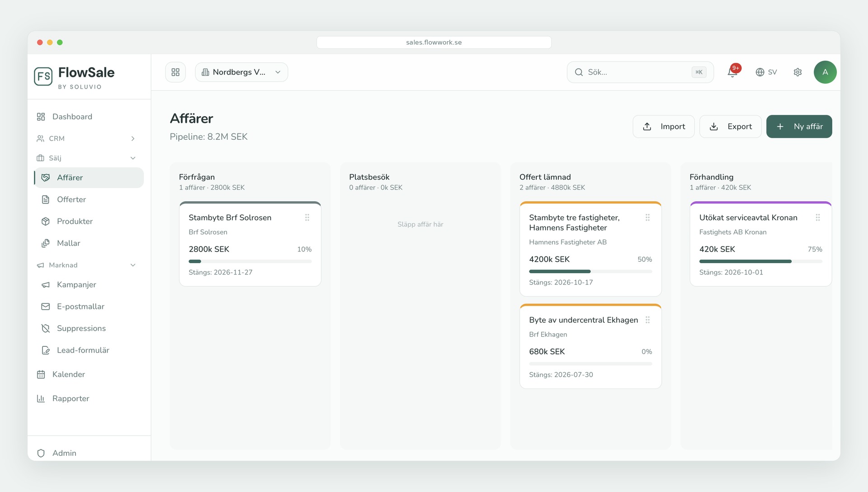868x492 pixels.
Task: Click drag handle on Byte av undercentral Ekhagen
Action: click(647, 320)
